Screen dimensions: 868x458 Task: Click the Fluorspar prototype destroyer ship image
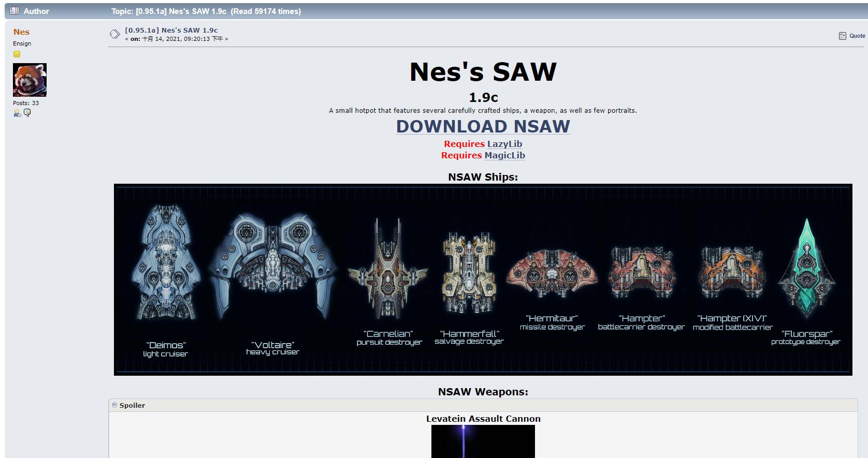(806, 269)
